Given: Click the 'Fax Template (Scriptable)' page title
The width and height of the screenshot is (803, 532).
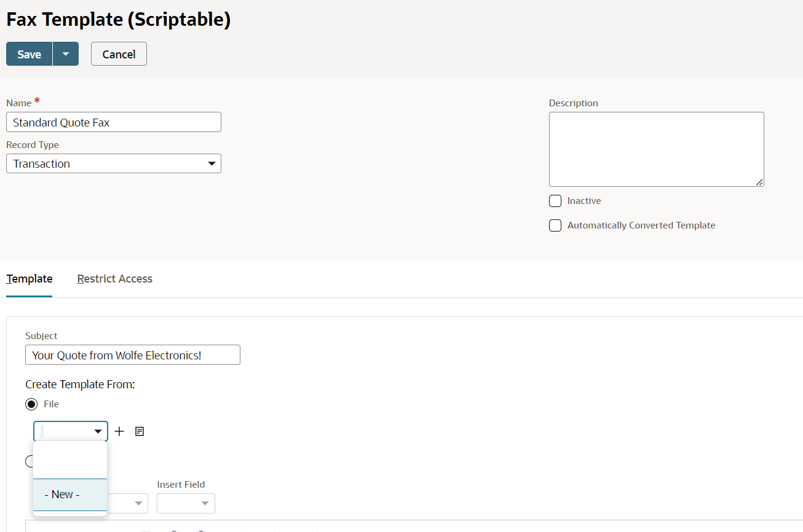Looking at the screenshot, I should [118, 19].
